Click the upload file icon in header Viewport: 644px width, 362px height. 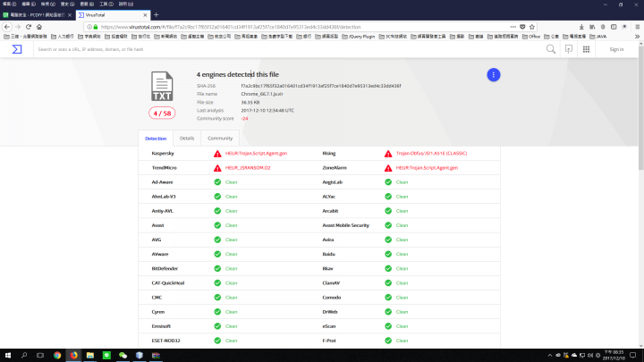pos(569,49)
